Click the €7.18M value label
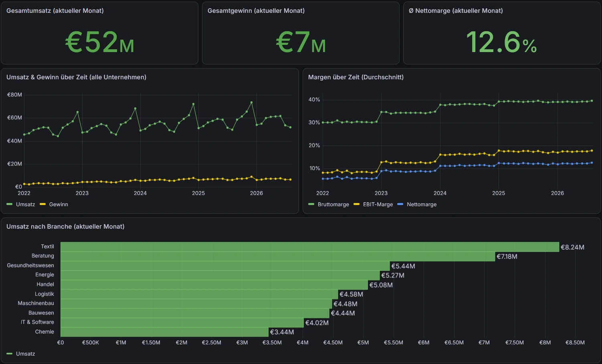The image size is (602, 364). pos(507,256)
